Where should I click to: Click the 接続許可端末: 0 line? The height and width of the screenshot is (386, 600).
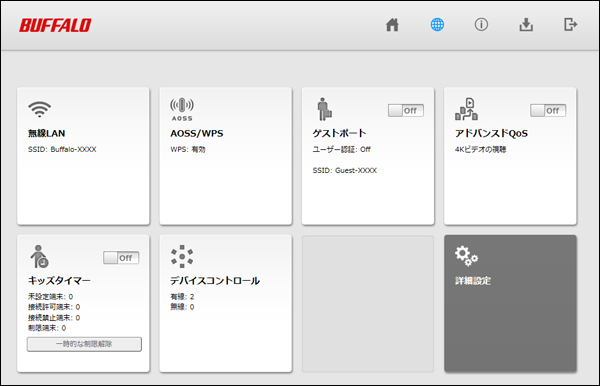click(x=54, y=307)
